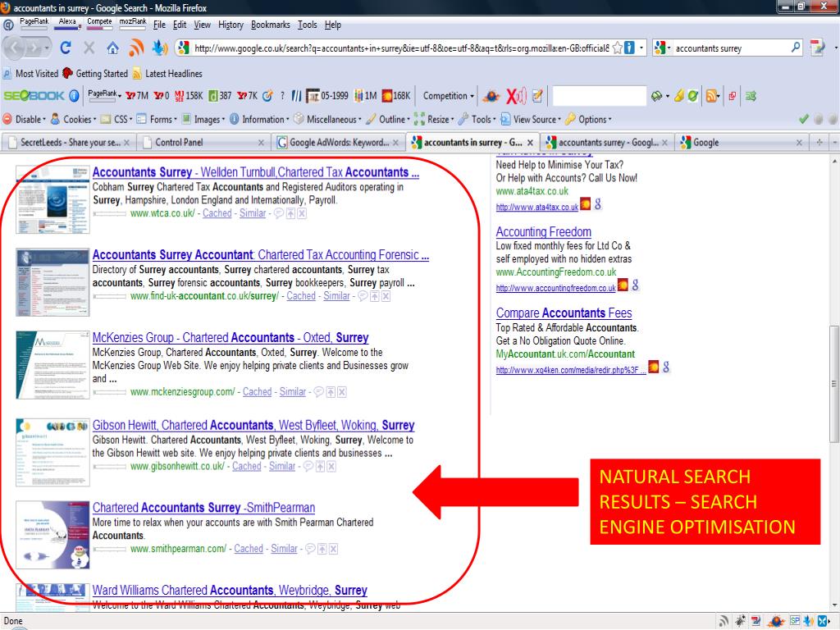Click the green checkmark icon in Web Developer toolbar
This screenshot has width=840, height=630.
tap(804, 119)
